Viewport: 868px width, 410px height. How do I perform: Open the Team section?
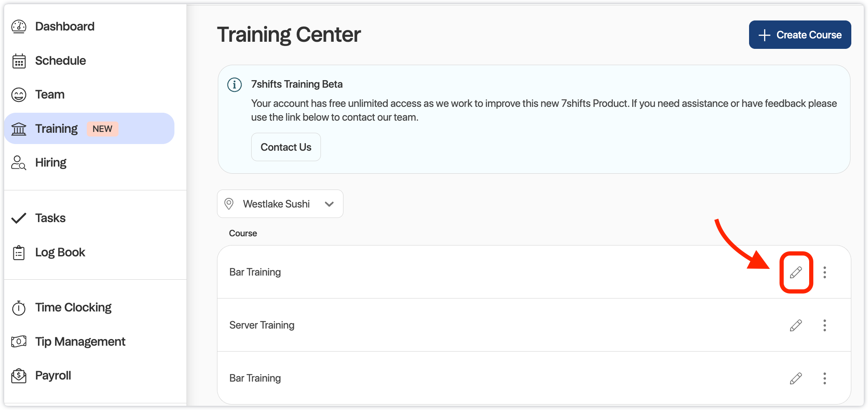click(49, 94)
